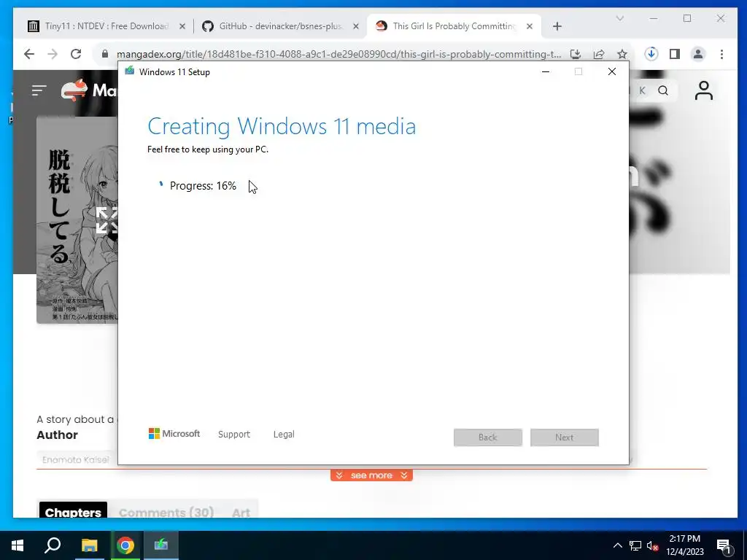Click the Creating Windows 11 media heading
747x560 pixels.
(282, 127)
